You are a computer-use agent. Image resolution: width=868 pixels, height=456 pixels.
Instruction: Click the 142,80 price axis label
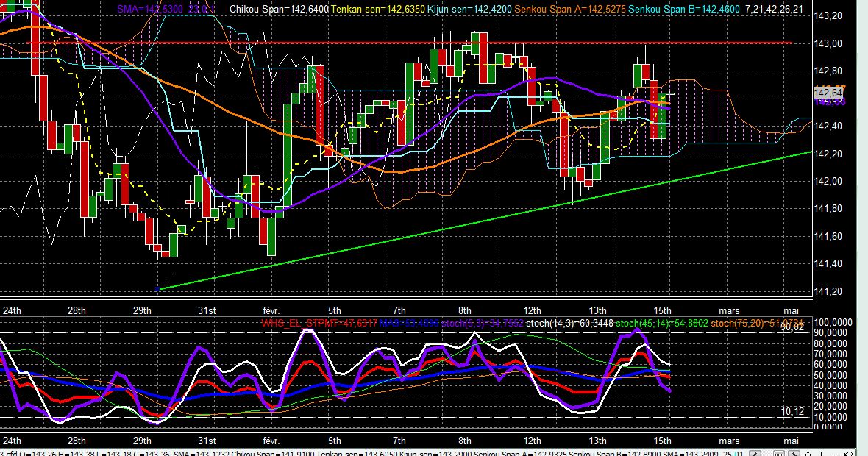829,71
